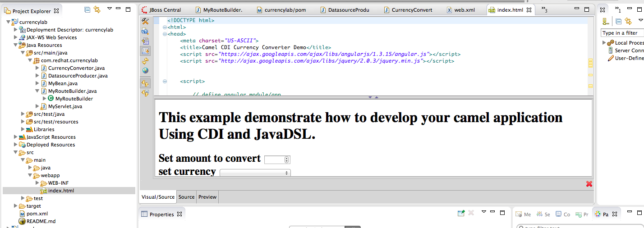The width and height of the screenshot is (644, 228).
Task: Click the red X error icon below preview
Action: tap(589, 184)
